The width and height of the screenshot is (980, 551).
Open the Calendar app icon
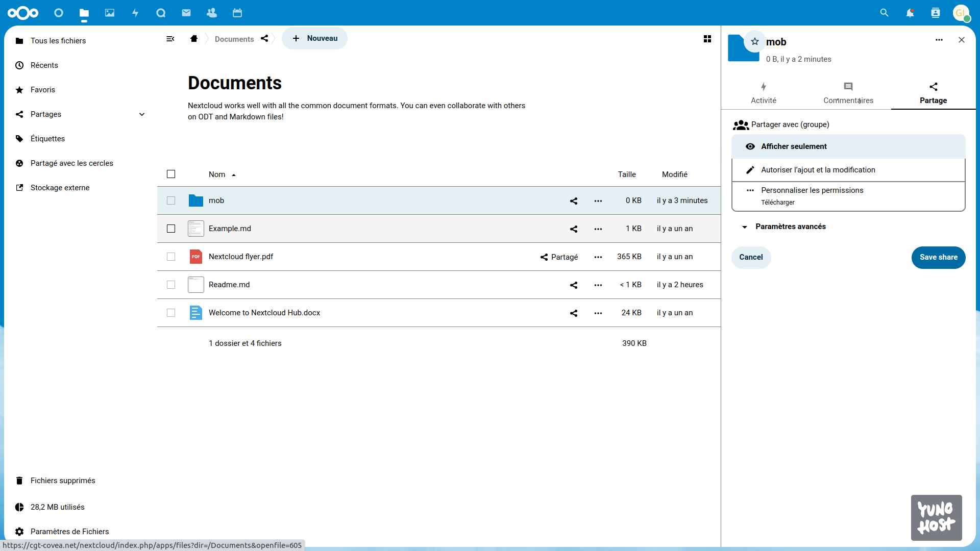tap(237, 13)
